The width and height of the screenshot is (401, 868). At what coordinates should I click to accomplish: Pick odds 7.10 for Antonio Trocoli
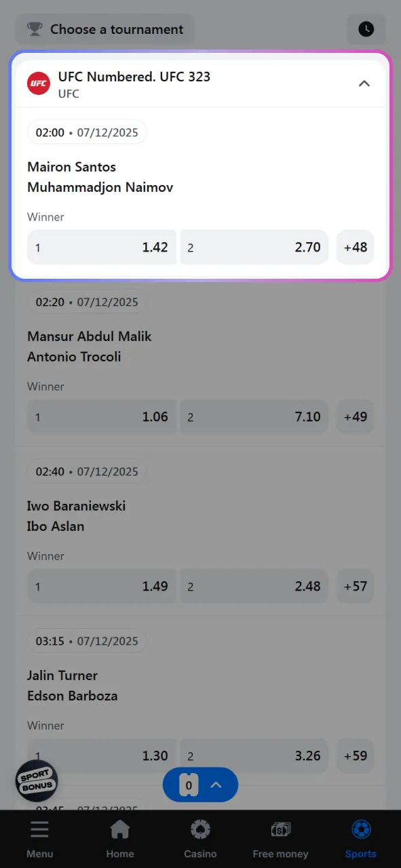pos(254,416)
